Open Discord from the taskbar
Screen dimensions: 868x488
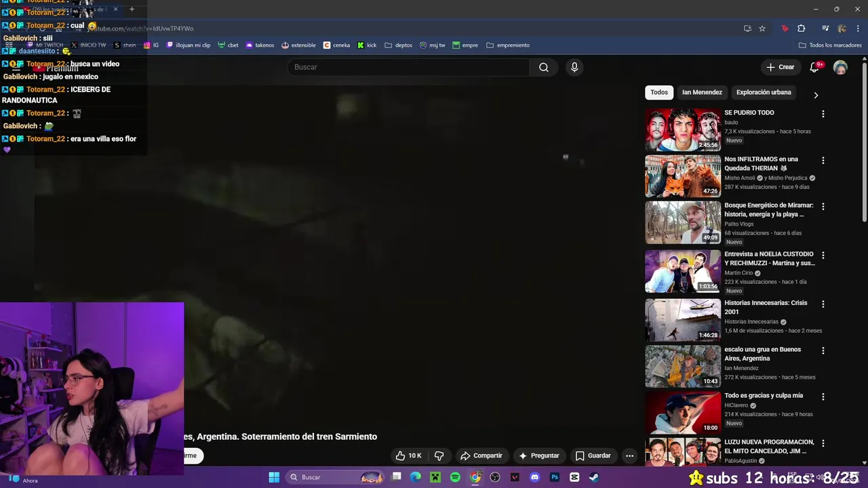(534, 477)
